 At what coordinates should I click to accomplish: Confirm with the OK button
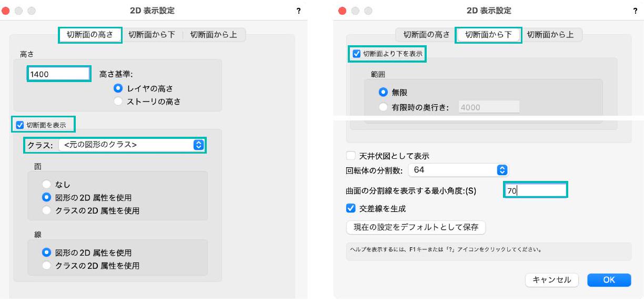point(609,280)
